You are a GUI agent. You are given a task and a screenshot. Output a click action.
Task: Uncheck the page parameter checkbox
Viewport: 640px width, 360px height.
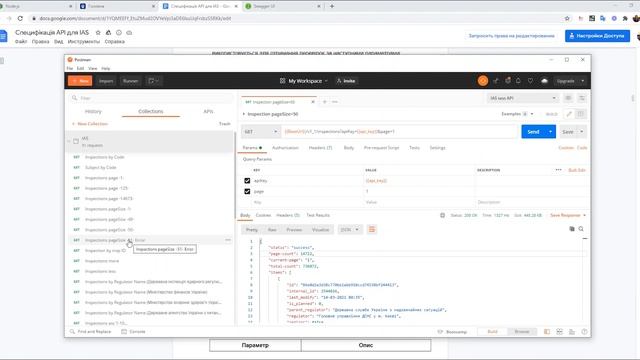click(247, 191)
